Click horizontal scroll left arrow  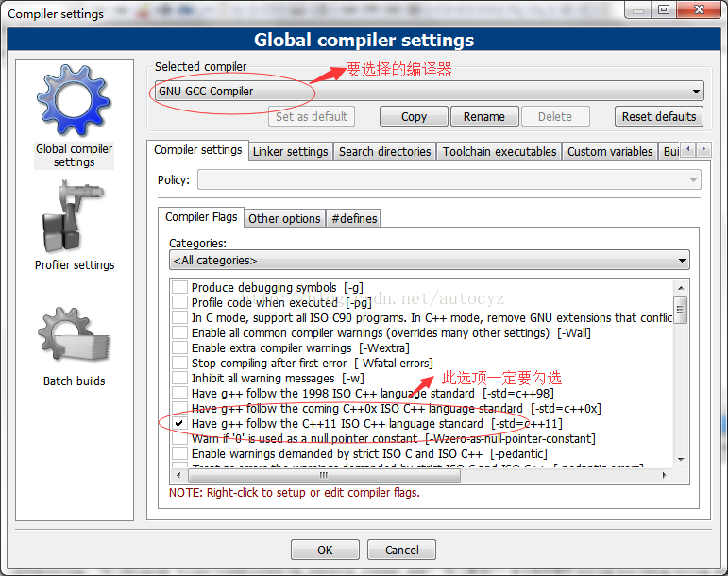[179, 475]
